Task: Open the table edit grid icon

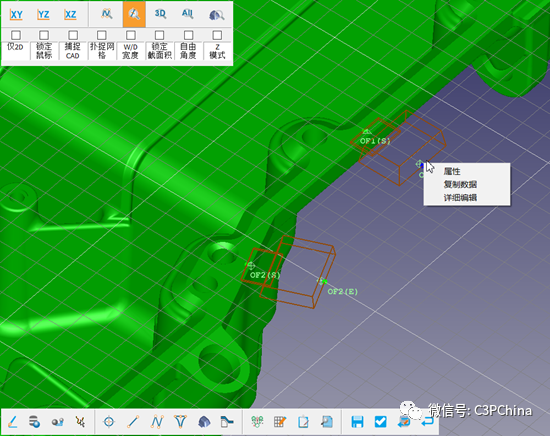Action: [x=280, y=421]
